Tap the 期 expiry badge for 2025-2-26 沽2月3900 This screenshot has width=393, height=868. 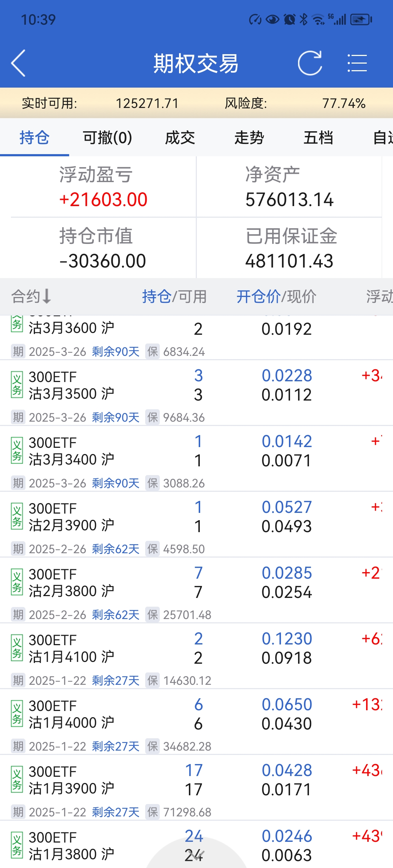18,549
